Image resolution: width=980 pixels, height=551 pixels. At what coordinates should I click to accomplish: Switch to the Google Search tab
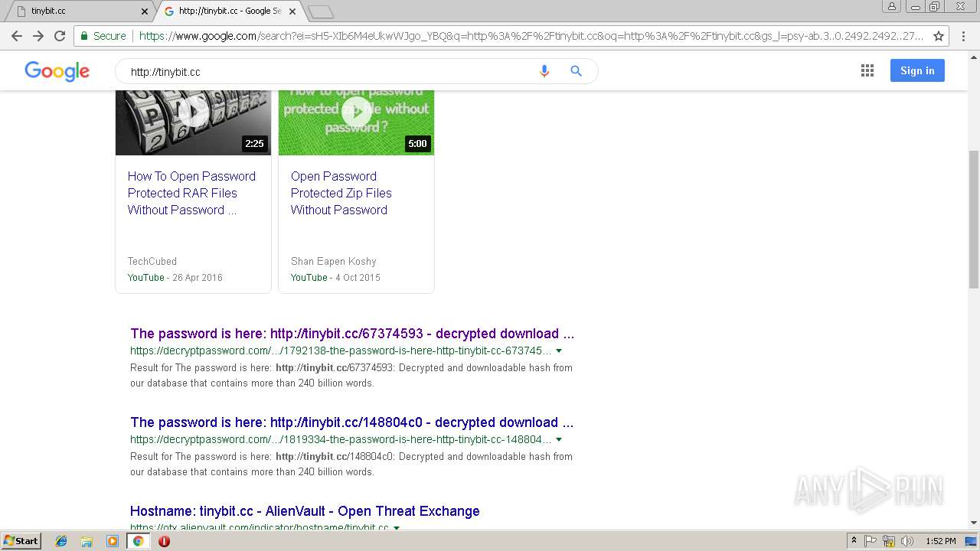(x=230, y=11)
